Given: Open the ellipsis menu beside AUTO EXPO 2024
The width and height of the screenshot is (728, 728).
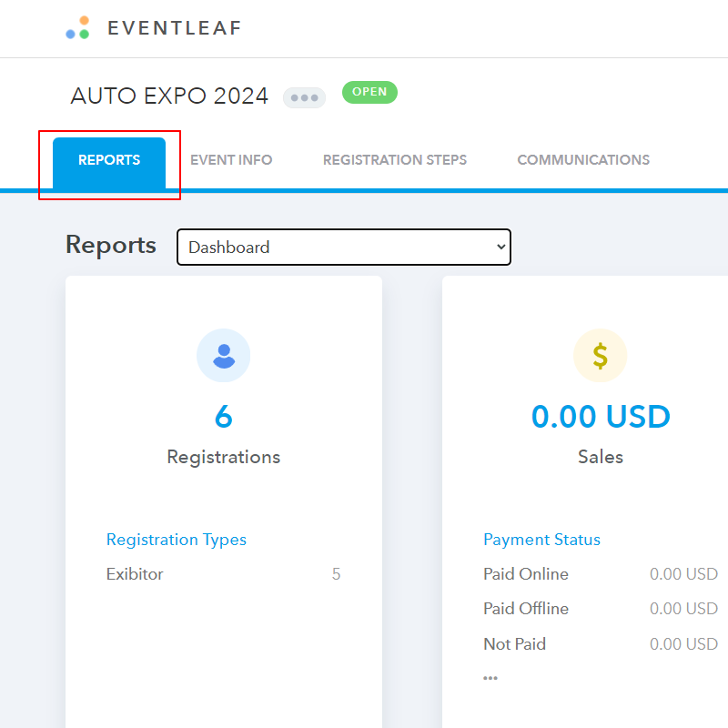Looking at the screenshot, I should click(x=304, y=97).
